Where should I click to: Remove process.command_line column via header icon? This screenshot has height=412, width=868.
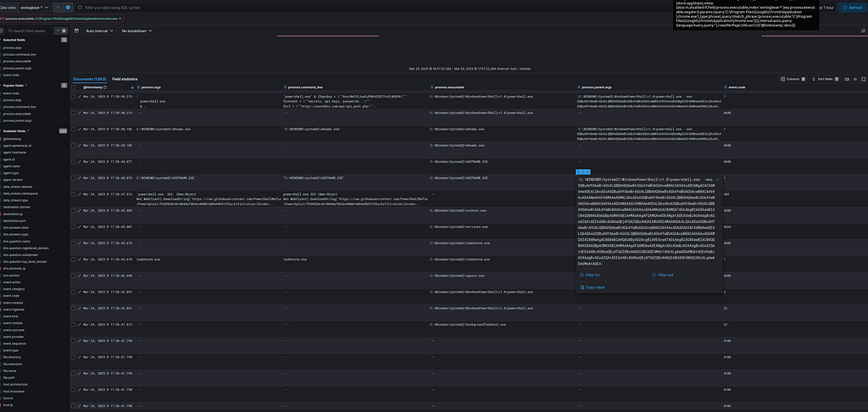coord(286,87)
